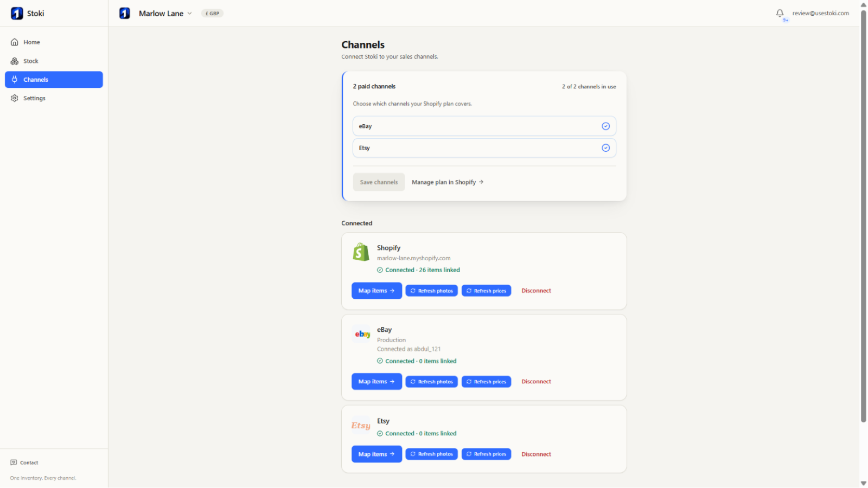Click the 'One inventory. Every channel.' tagline
Screen dimensions: 868x488
(x=43, y=478)
